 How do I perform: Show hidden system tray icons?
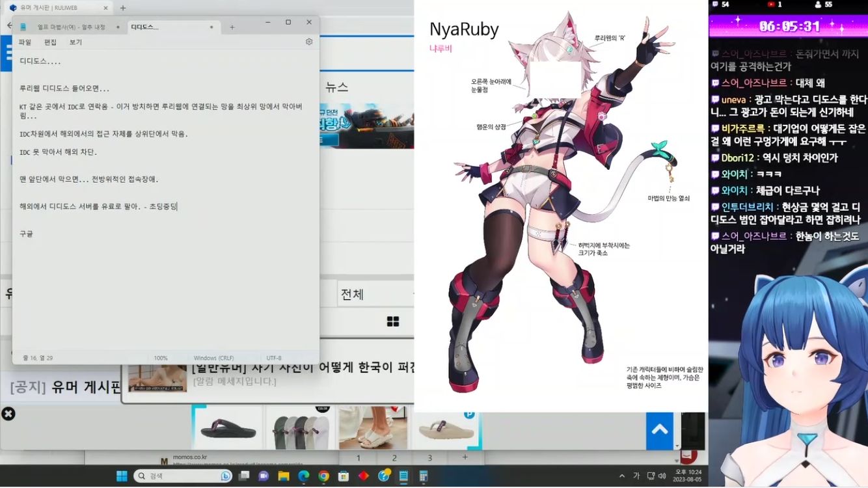(x=622, y=476)
